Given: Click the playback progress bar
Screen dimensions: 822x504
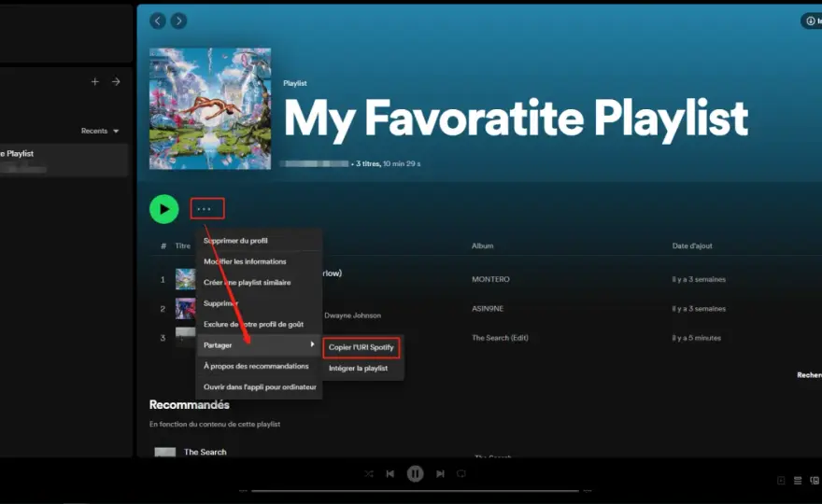Looking at the screenshot, I should (x=415, y=491).
